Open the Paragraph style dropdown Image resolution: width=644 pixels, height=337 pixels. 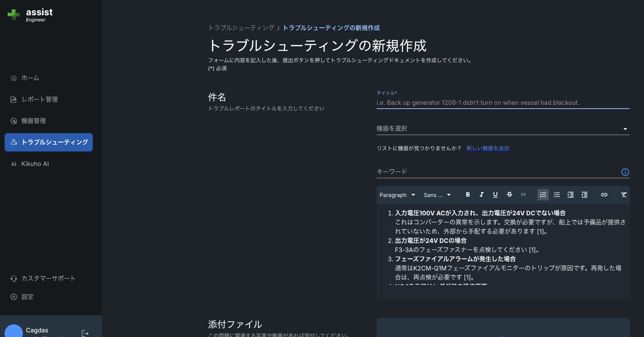coord(397,195)
